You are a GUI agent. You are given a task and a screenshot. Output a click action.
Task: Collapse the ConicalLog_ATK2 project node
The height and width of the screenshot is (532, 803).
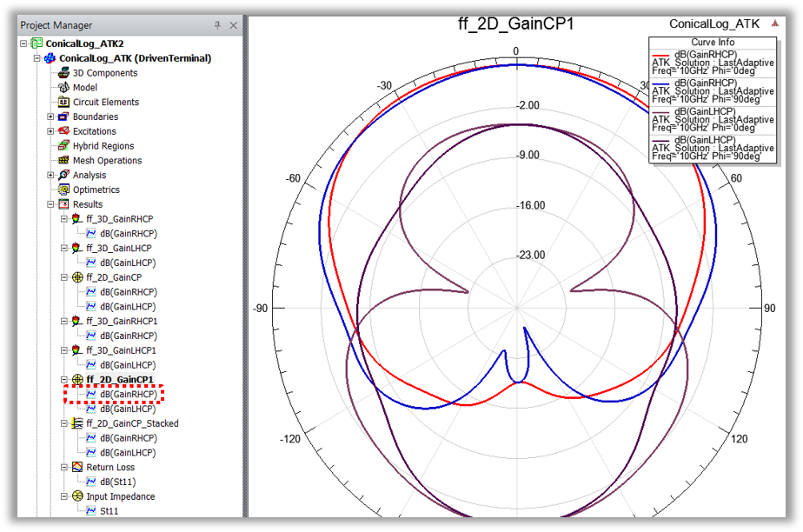[x=23, y=43]
